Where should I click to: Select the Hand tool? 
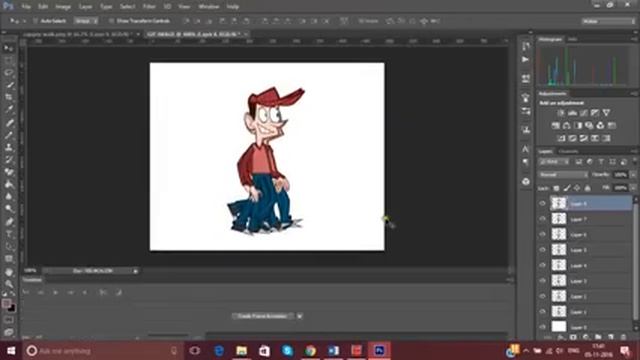pyautogui.click(x=9, y=272)
